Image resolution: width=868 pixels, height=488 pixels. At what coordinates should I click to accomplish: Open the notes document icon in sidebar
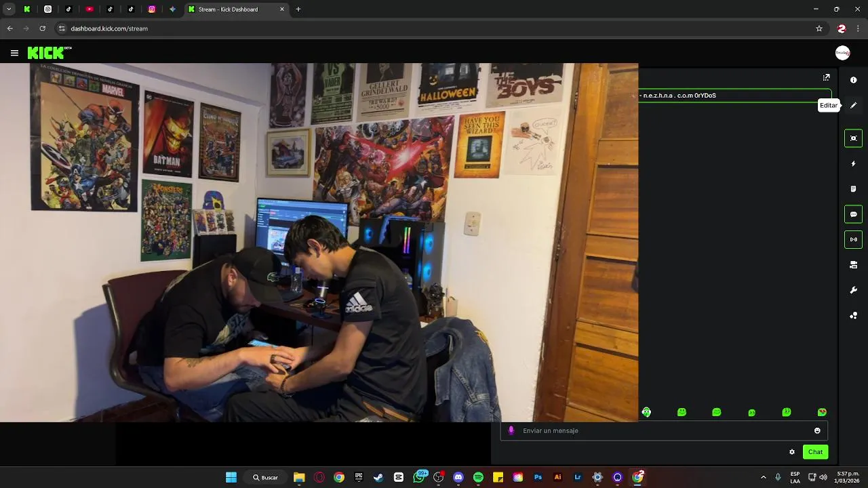click(853, 189)
